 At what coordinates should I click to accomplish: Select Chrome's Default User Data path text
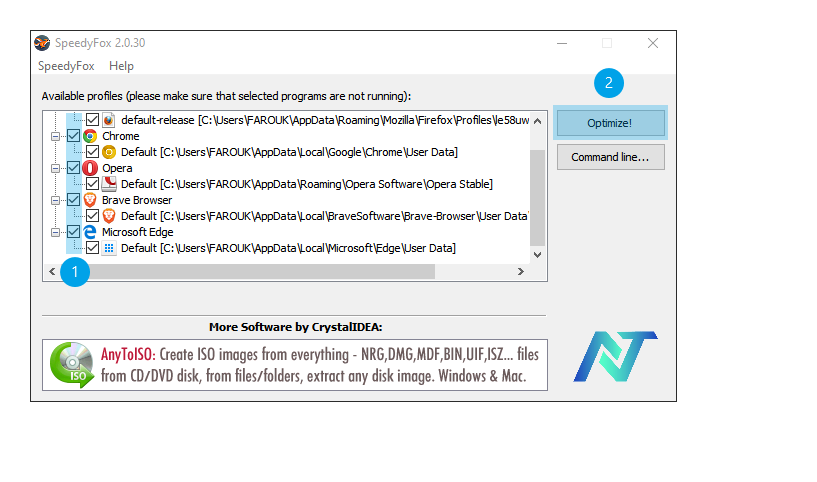(289, 152)
